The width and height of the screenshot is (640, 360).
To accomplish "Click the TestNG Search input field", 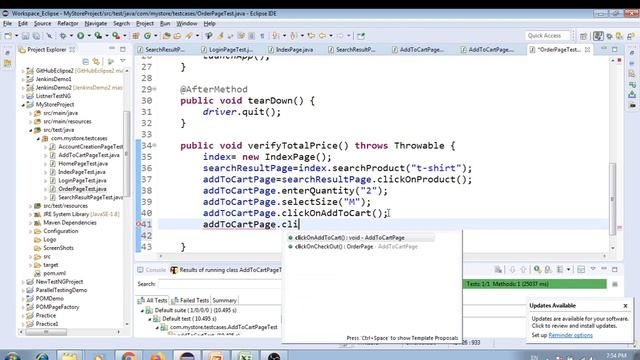I will [220, 284].
